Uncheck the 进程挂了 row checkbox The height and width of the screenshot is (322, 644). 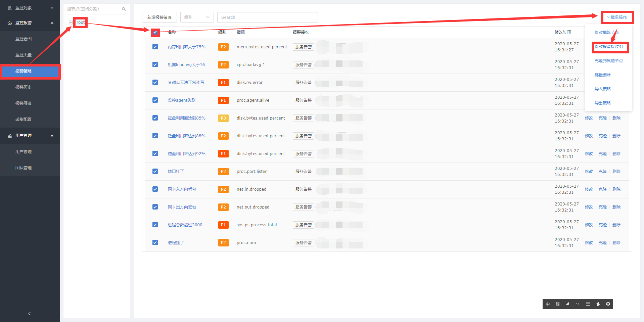(x=155, y=242)
